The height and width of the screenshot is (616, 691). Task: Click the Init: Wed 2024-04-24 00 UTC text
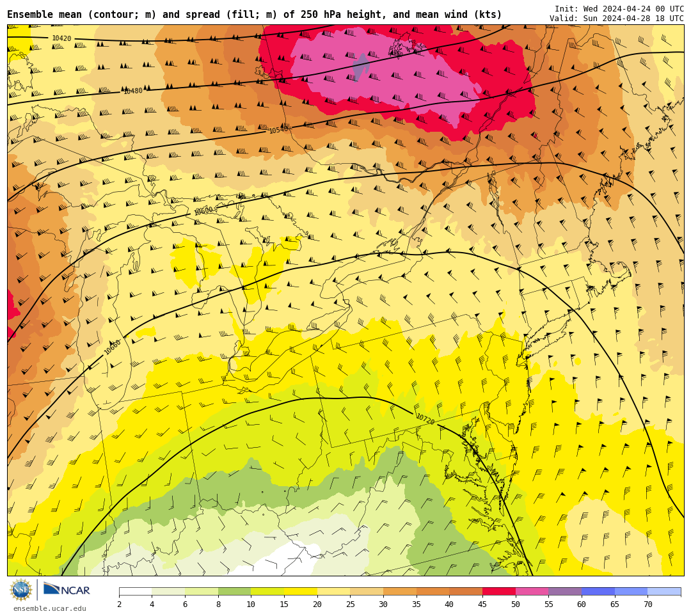click(619, 9)
